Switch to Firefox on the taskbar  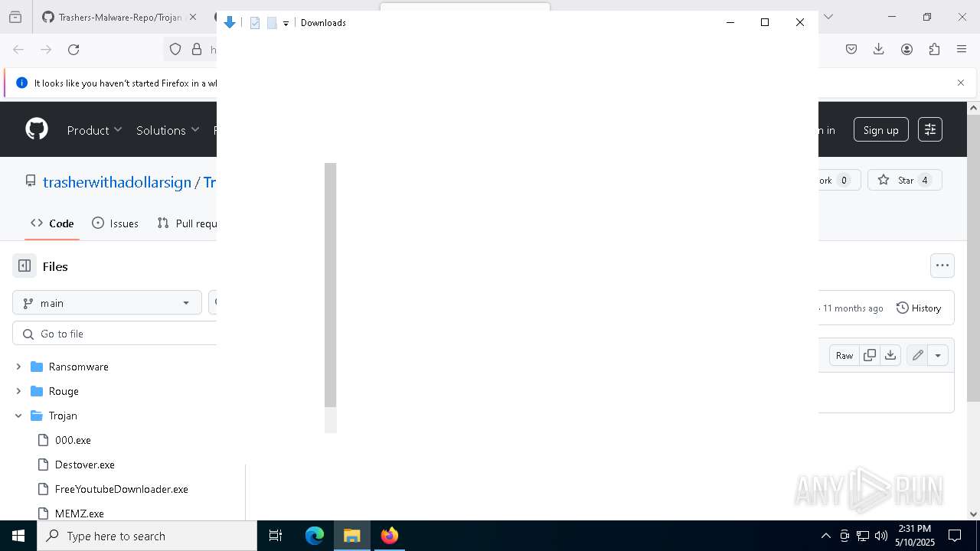390,536
